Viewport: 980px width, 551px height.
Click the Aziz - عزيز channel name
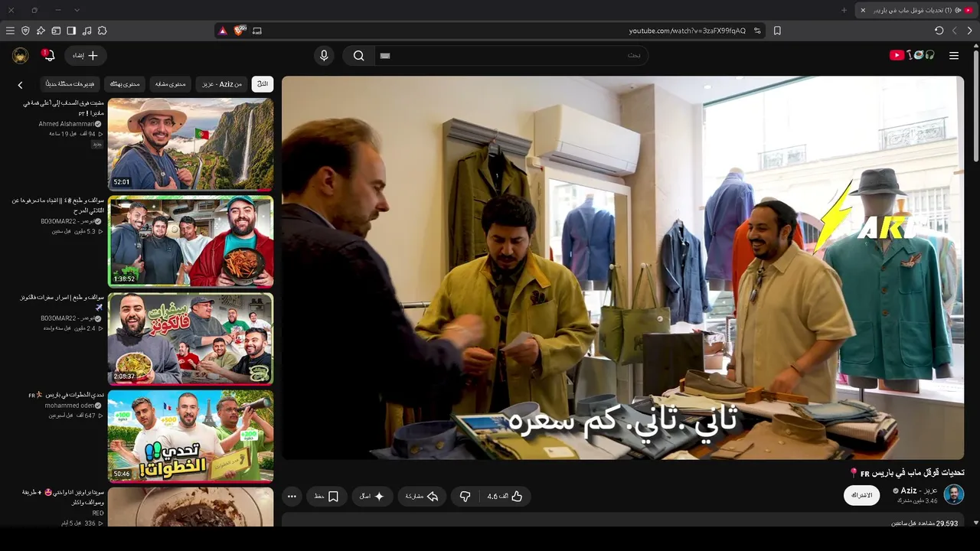919,491
